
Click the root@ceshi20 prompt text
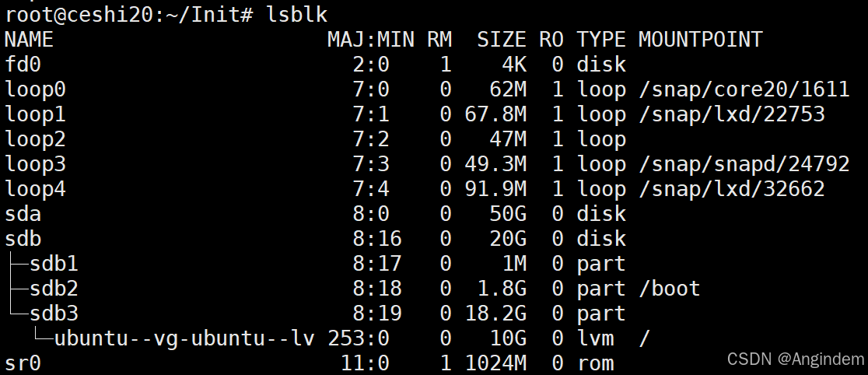(79, 15)
